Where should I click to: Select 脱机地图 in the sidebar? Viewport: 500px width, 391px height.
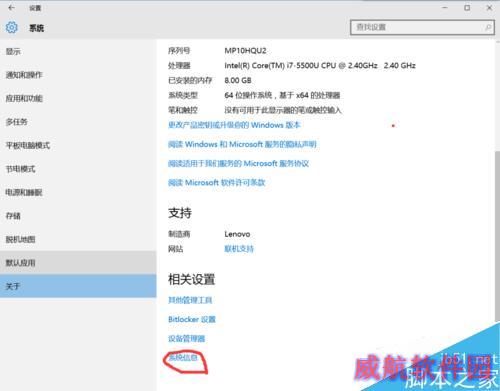(78, 239)
